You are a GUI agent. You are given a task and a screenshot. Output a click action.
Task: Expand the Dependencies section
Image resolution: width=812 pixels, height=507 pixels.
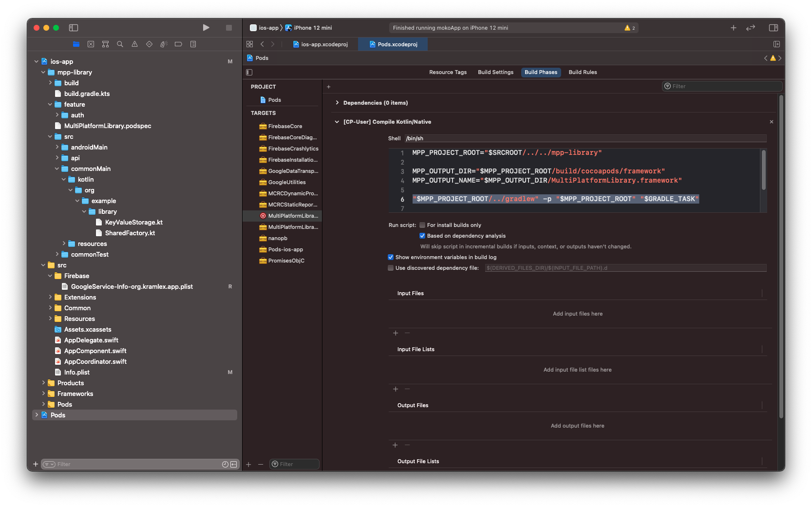pyautogui.click(x=337, y=103)
